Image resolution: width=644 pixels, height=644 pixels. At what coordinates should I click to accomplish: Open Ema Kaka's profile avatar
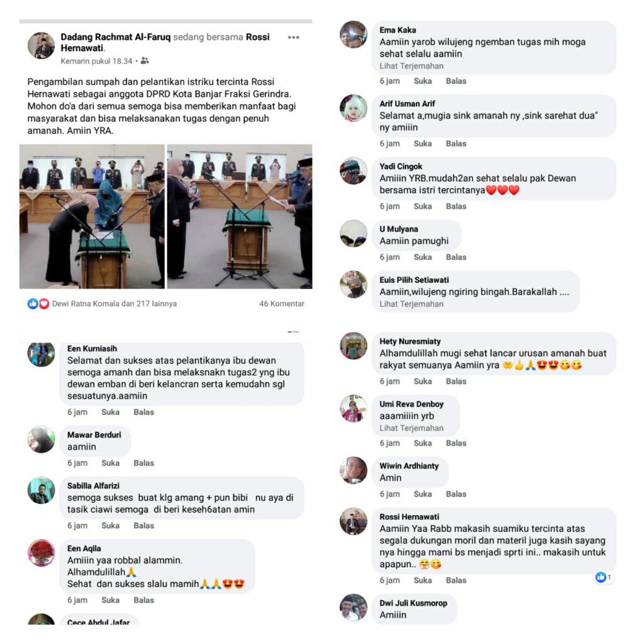point(353,35)
